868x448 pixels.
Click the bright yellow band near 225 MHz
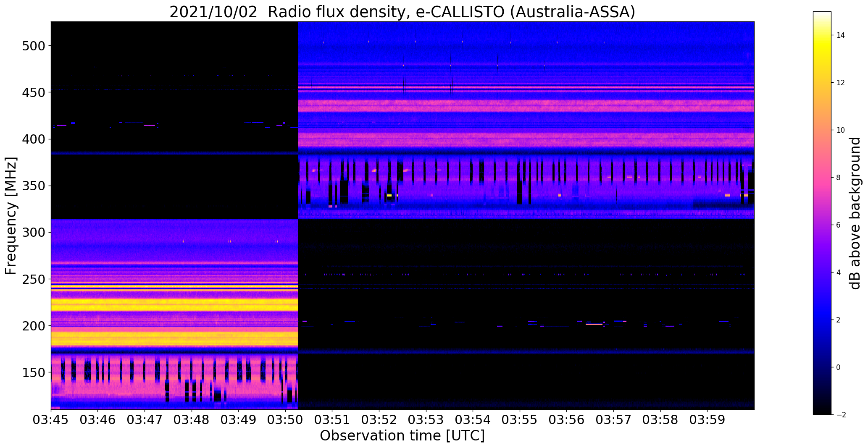click(174, 304)
